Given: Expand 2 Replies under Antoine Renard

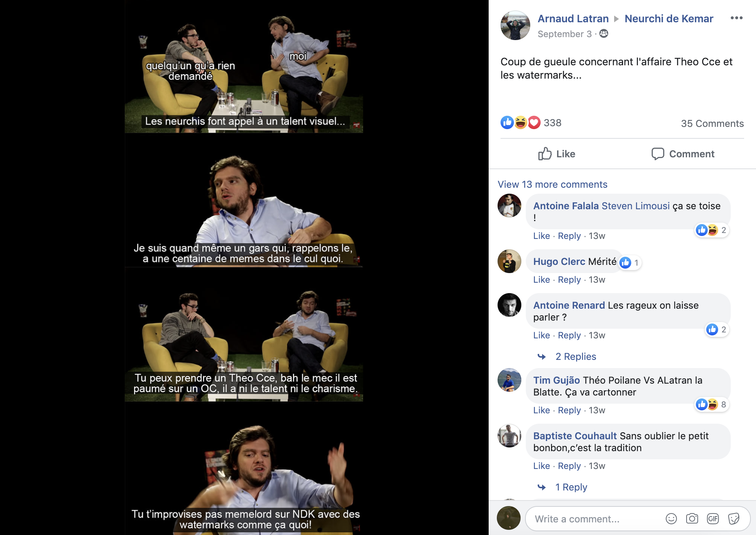Looking at the screenshot, I should point(576,357).
